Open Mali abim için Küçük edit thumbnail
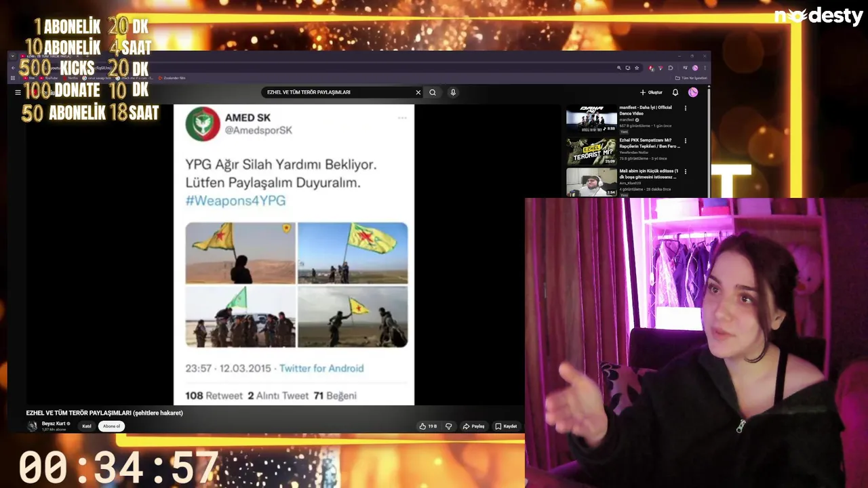 point(591,182)
